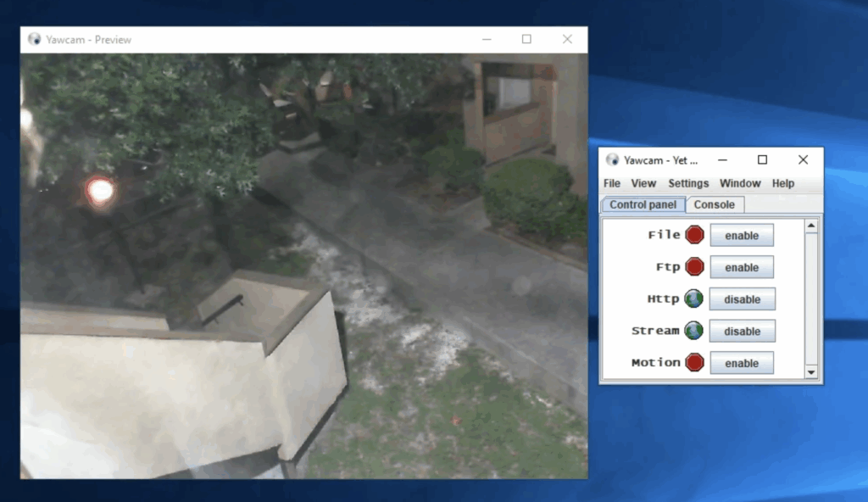
Task: Click the globe icon next to Stream
Action: pos(693,331)
